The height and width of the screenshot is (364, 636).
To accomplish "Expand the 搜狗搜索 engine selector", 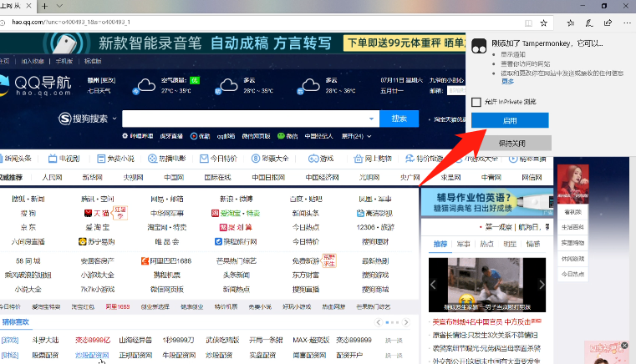I will [x=88, y=119].
